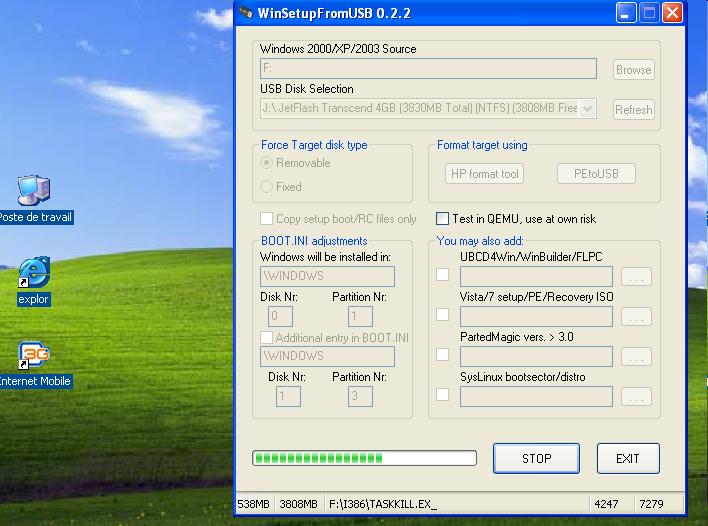
Task: Enable Additional entry in BOOT.INI
Action: click(266, 337)
